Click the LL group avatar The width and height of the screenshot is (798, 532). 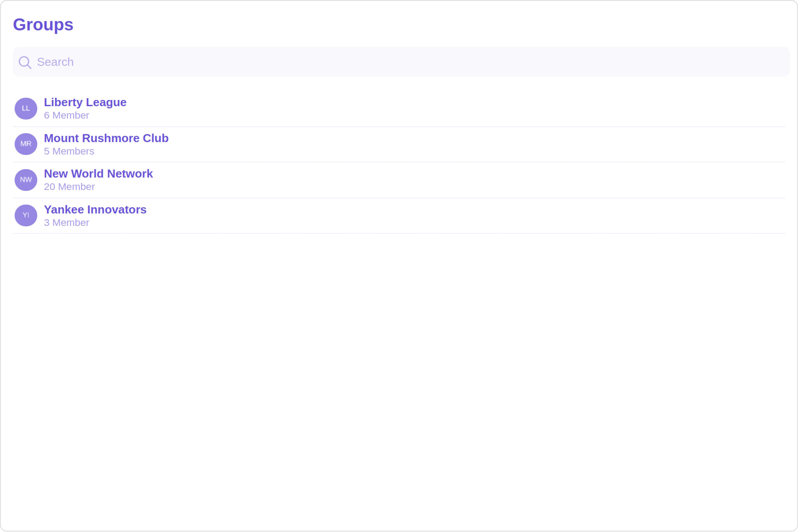click(x=26, y=109)
